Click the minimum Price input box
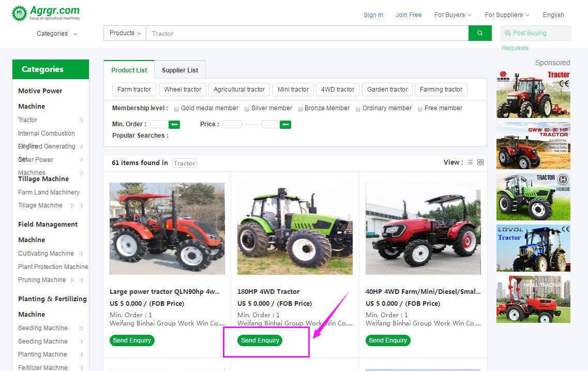 tap(232, 124)
